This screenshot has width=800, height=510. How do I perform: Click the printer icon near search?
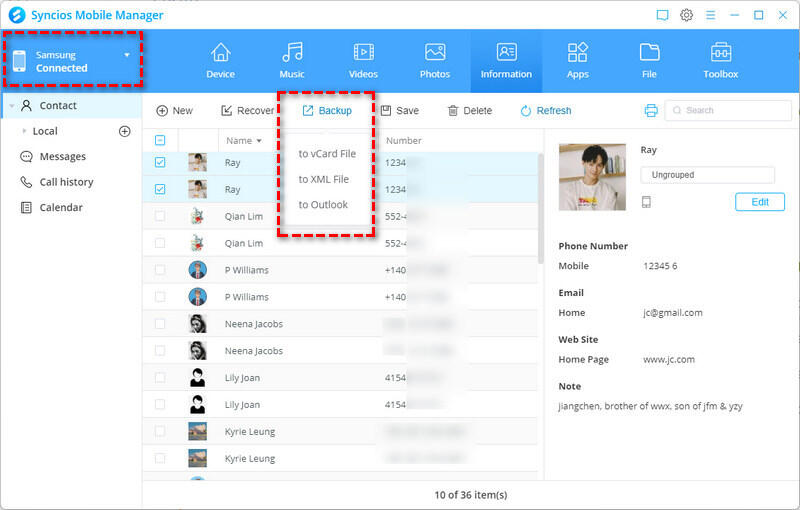[651, 110]
